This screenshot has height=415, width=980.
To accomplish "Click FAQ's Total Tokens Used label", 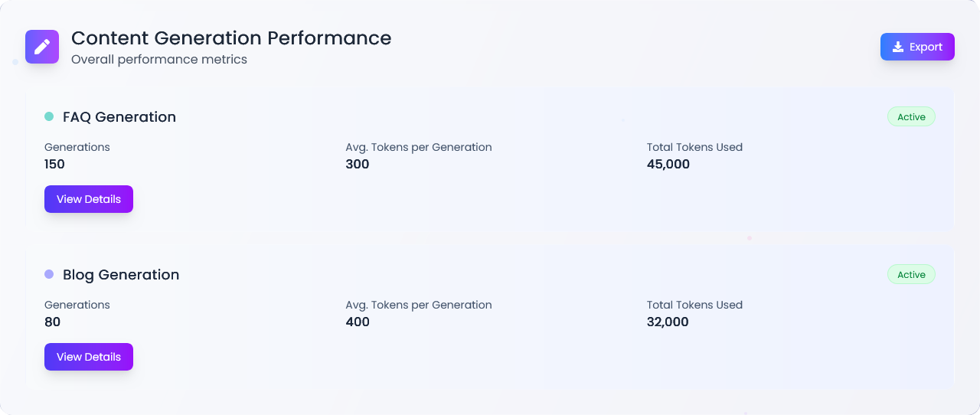I will click(x=694, y=147).
